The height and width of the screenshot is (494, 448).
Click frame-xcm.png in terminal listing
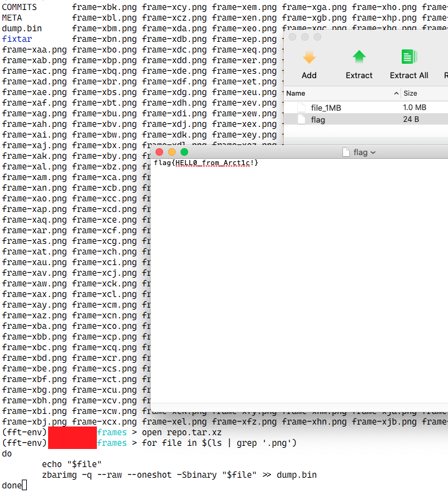coord(104,305)
